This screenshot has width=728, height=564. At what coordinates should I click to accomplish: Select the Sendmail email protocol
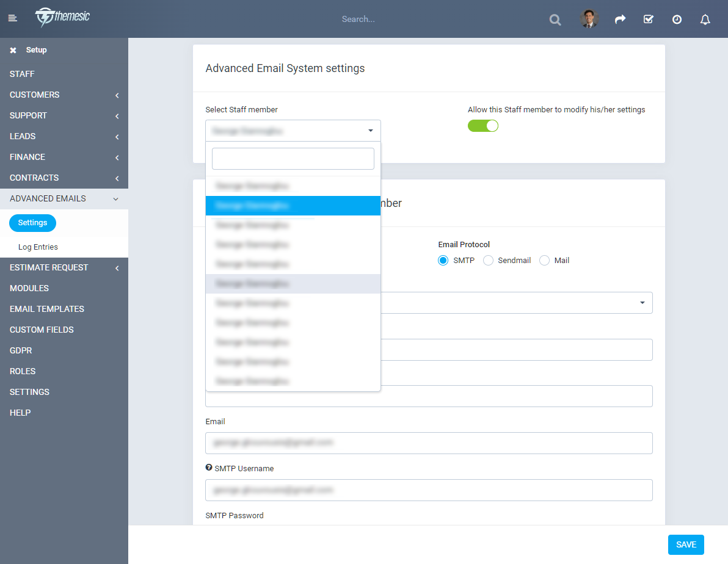point(488,260)
